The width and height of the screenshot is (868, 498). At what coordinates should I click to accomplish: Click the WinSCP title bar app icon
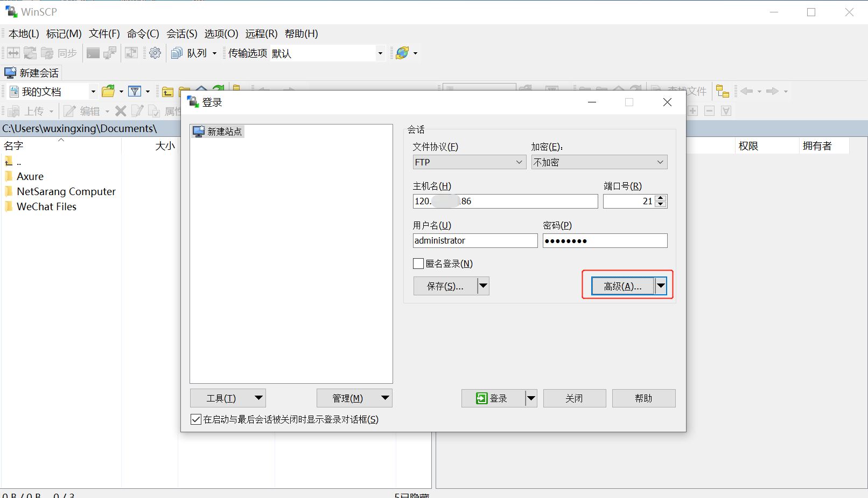tap(11, 11)
